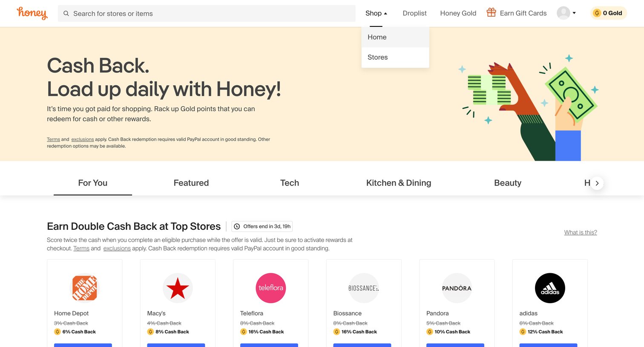The image size is (644, 347).
Task: Open Terms link in the hero banner
Action: click(53, 139)
